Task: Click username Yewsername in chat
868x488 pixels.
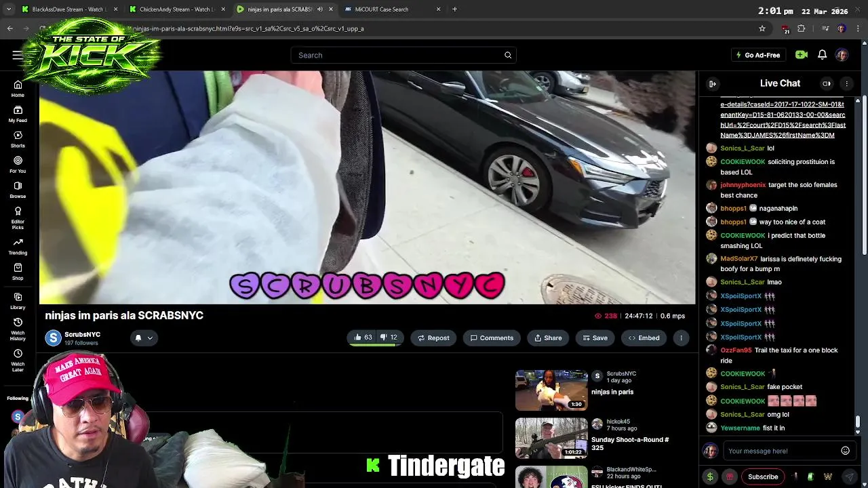Action: pyautogui.click(x=740, y=428)
